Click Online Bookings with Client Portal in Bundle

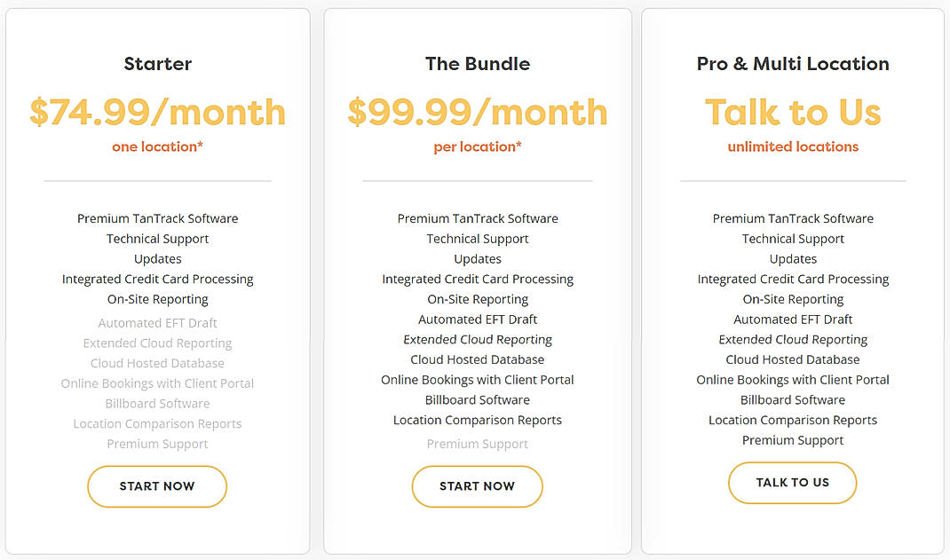(x=477, y=379)
